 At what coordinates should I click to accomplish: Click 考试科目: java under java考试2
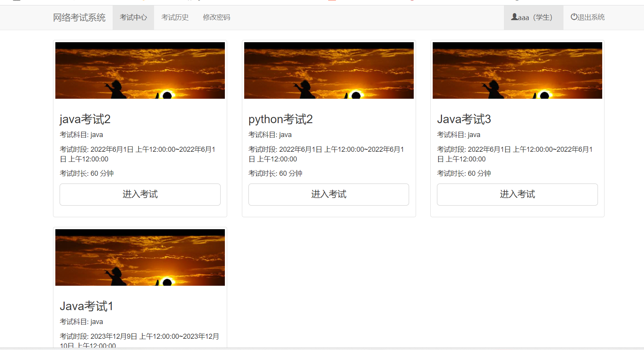point(81,135)
